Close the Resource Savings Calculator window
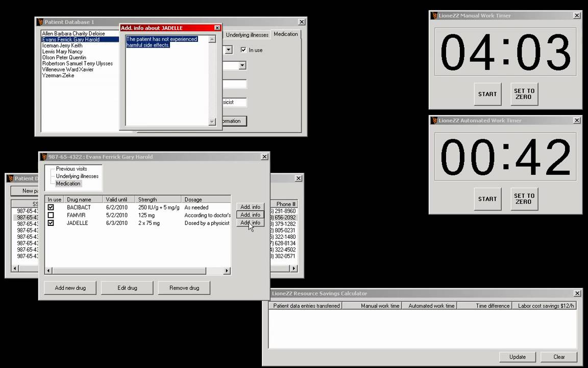588x368 pixels. point(577,293)
